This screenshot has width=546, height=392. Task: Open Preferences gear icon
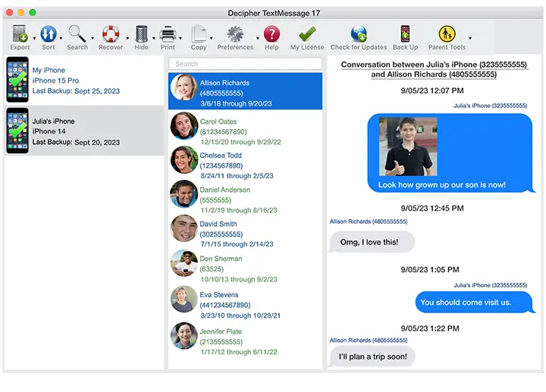(x=235, y=34)
